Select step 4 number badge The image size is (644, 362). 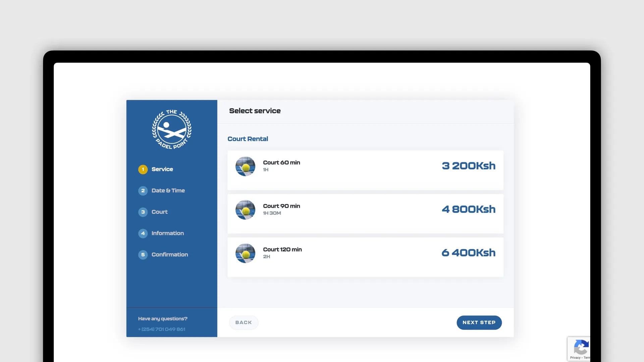(x=143, y=233)
